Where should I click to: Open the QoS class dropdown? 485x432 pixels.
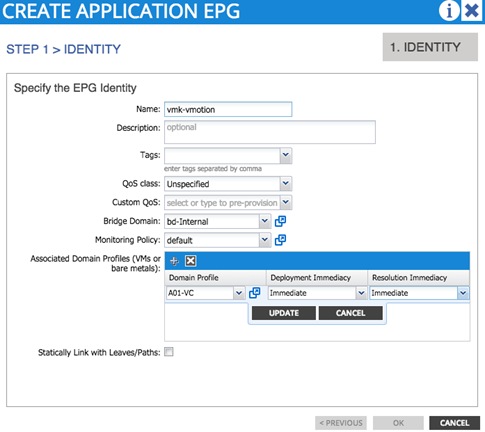coord(286,184)
